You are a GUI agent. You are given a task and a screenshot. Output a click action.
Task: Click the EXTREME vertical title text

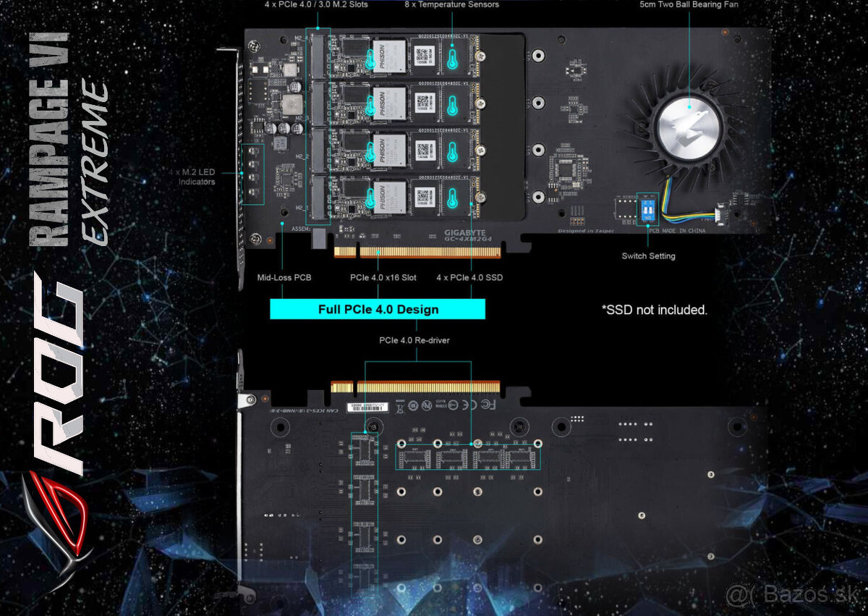tap(95, 163)
